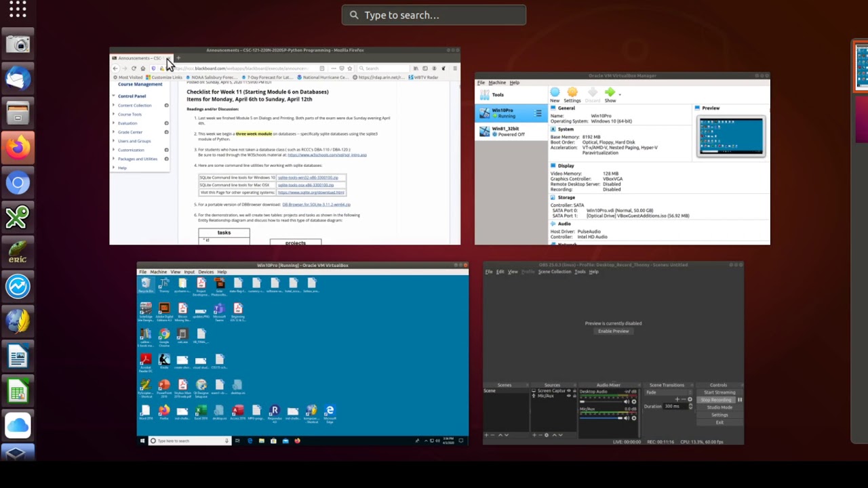This screenshot has height=488, width=868.
Task: Launch LibreOffice Writer from the dock
Action: click(18, 356)
